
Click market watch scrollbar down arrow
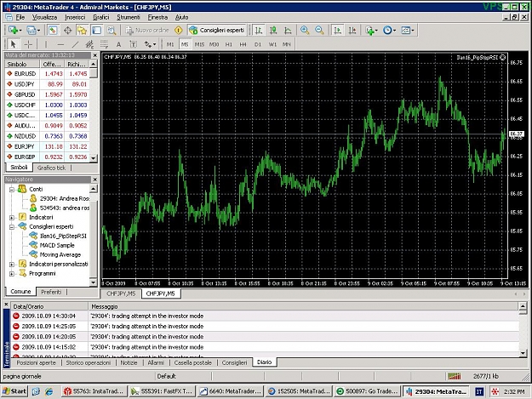[x=94, y=158]
